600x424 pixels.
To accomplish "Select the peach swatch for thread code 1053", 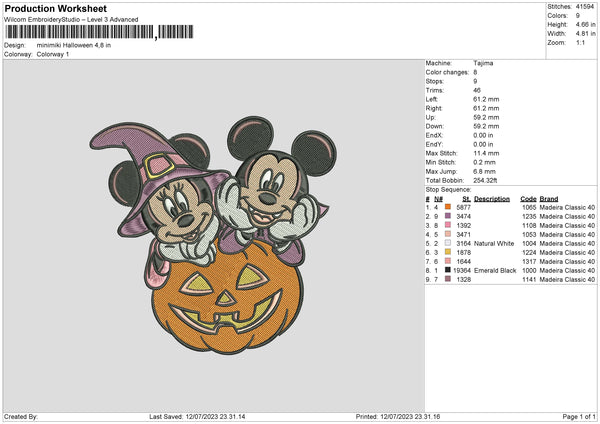I will [x=448, y=234].
